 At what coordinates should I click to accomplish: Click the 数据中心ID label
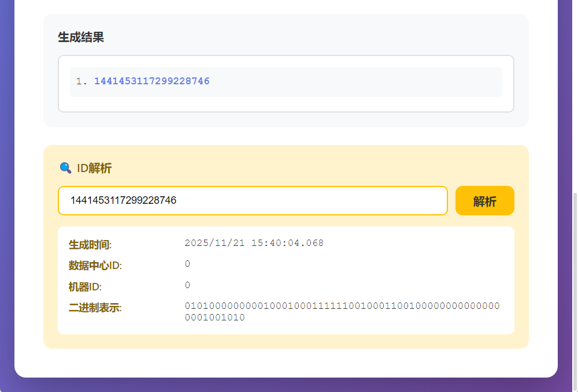pyautogui.click(x=95, y=266)
